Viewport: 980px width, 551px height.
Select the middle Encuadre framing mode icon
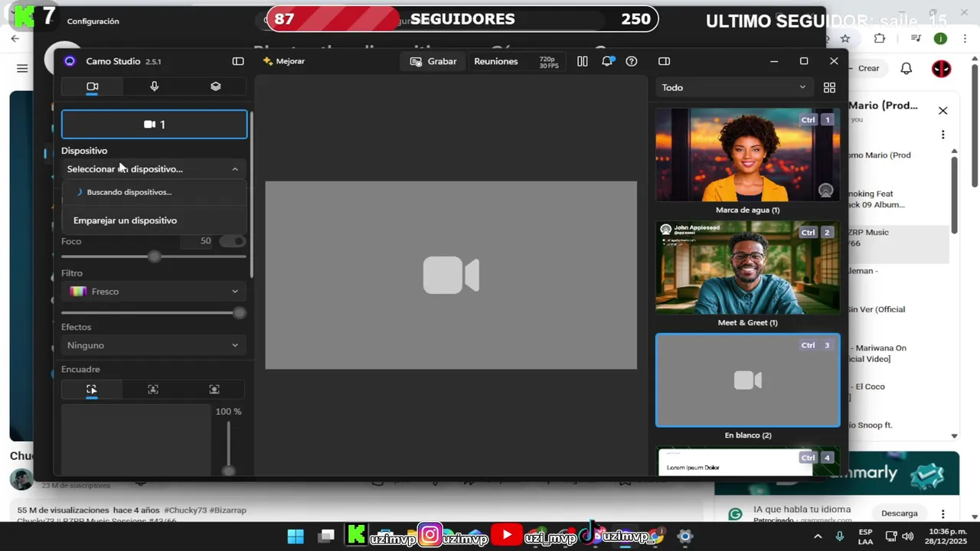[153, 390]
